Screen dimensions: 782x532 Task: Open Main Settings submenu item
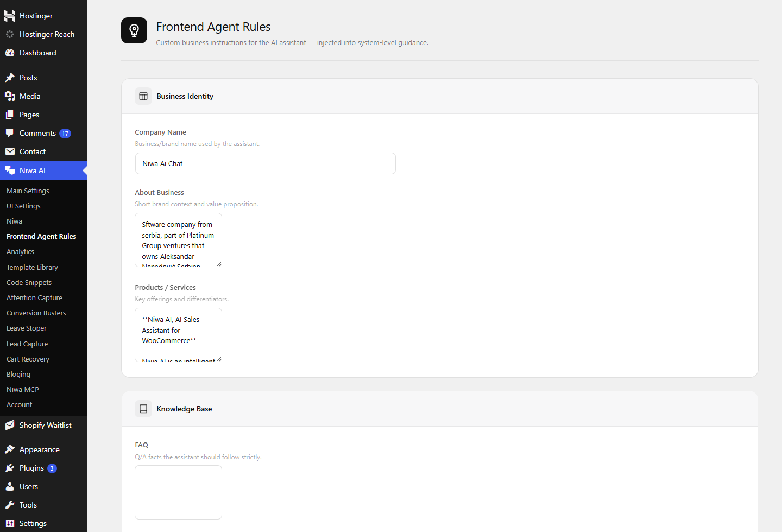pyautogui.click(x=28, y=191)
